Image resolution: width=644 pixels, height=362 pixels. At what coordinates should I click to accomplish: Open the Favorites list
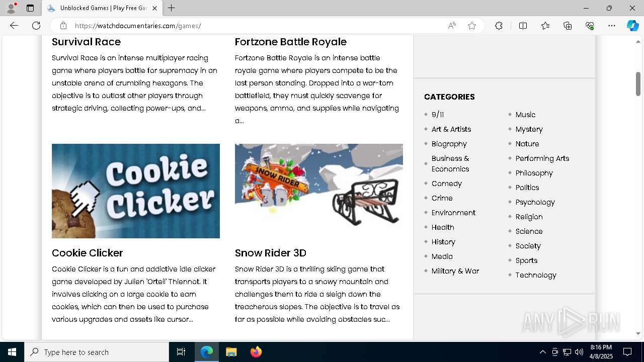click(x=545, y=26)
